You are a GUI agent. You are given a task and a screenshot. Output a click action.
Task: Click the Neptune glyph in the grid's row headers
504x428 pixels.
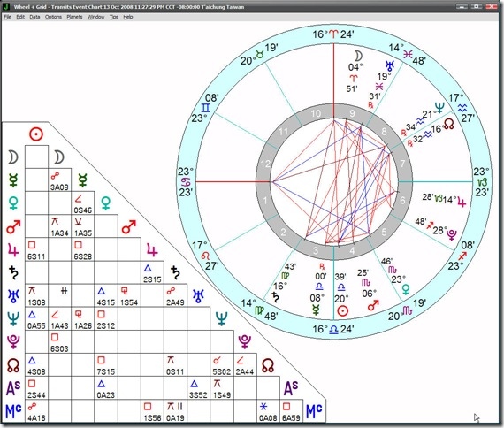click(x=13, y=318)
